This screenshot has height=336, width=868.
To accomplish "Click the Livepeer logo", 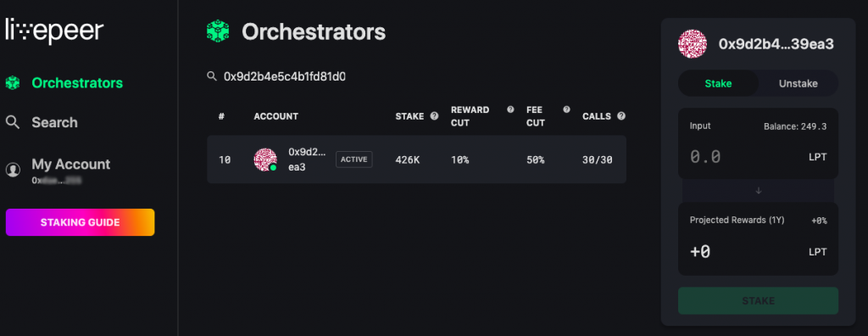I will pyautogui.click(x=54, y=31).
